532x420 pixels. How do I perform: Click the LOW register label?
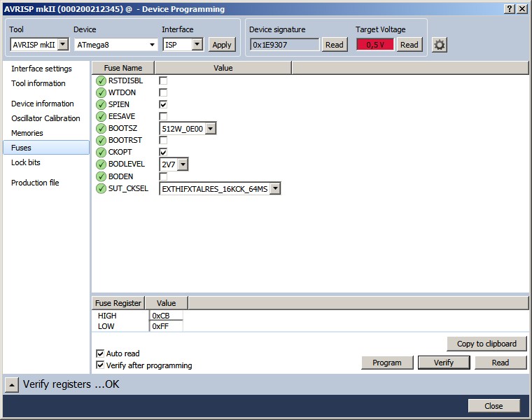point(106,326)
